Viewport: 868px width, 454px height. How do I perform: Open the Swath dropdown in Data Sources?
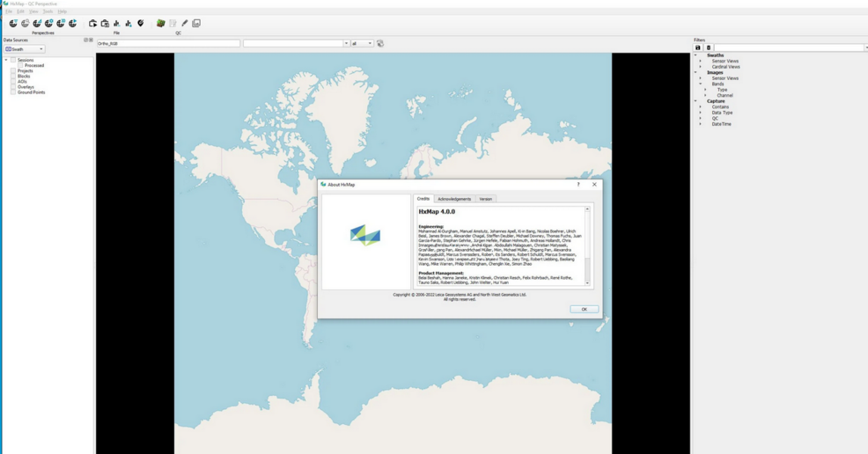click(x=25, y=49)
